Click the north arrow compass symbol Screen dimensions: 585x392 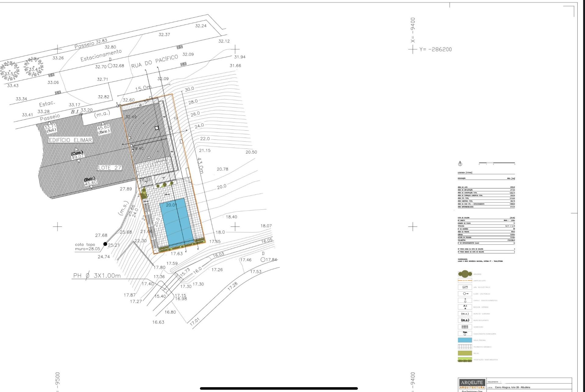pyautogui.click(x=460, y=164)
